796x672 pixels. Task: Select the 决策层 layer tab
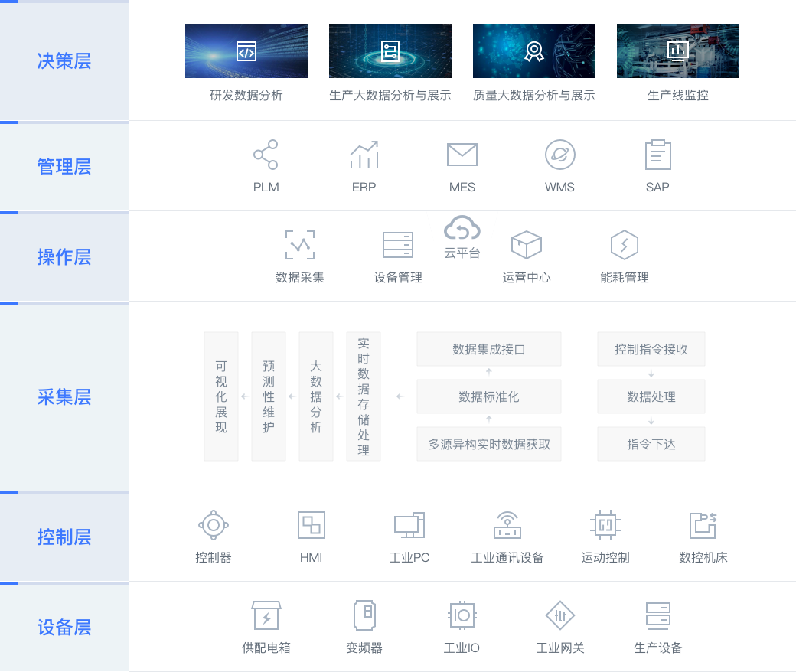coord(64,60)
